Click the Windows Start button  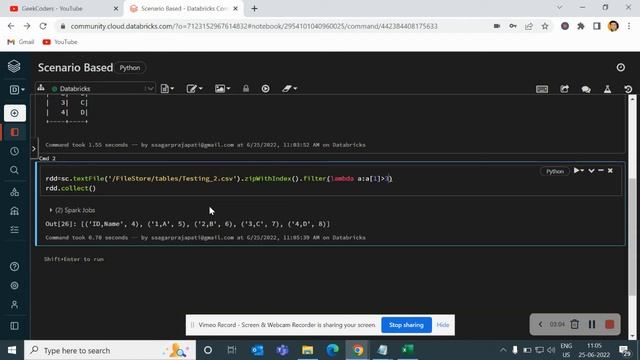(x=12, y=350)
